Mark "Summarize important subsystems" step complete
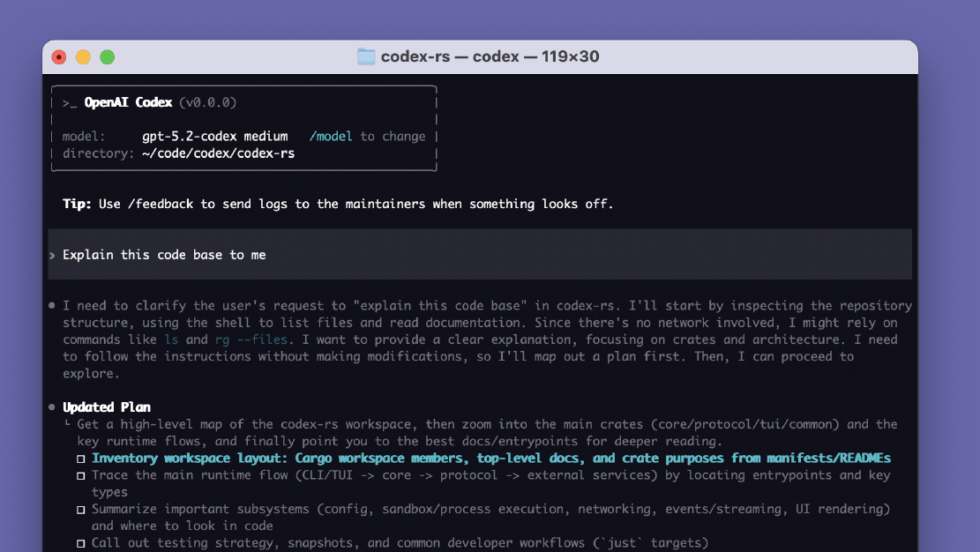 tap(81, 509)
